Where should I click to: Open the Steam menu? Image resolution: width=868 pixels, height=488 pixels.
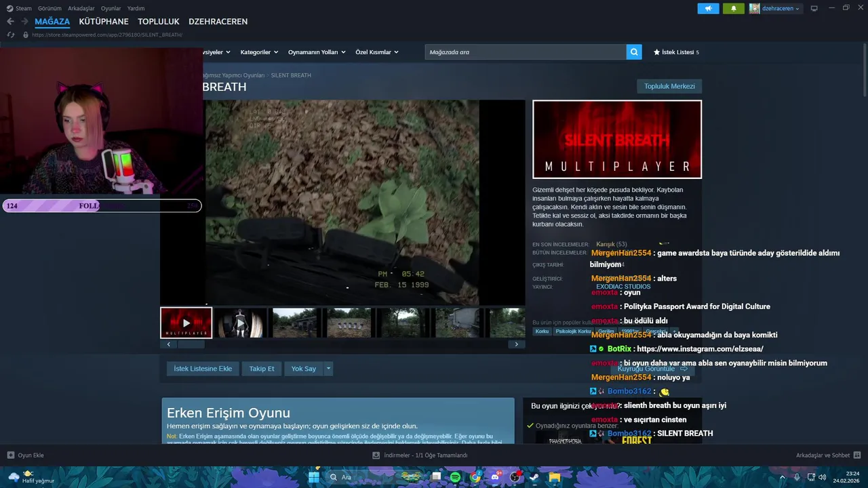(19, 8)
